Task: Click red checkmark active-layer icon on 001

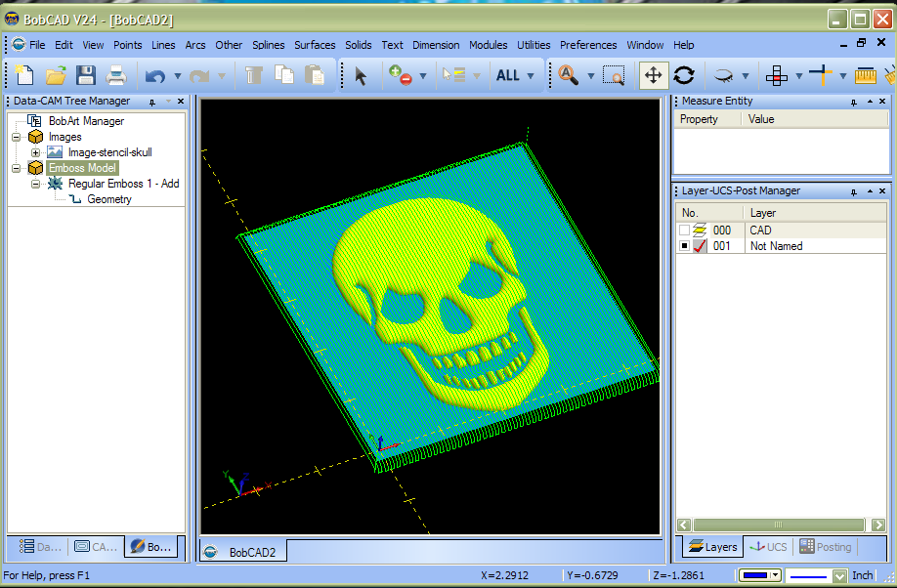Action: click(700, 246)
